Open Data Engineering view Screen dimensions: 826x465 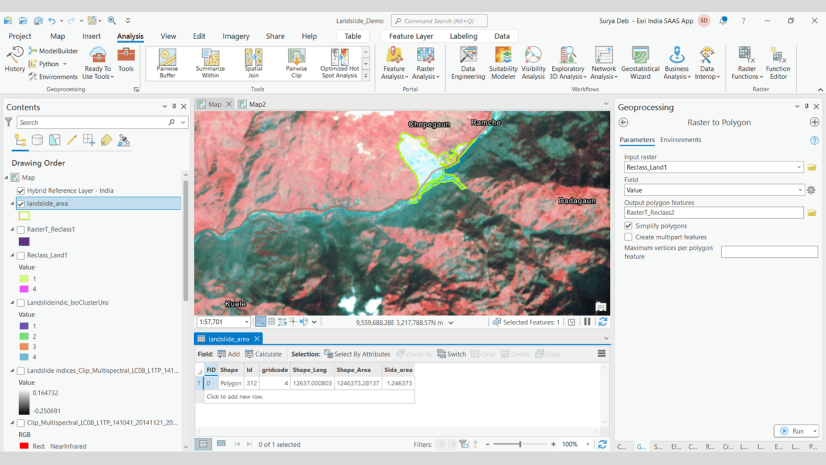click(x=468, y=63)
